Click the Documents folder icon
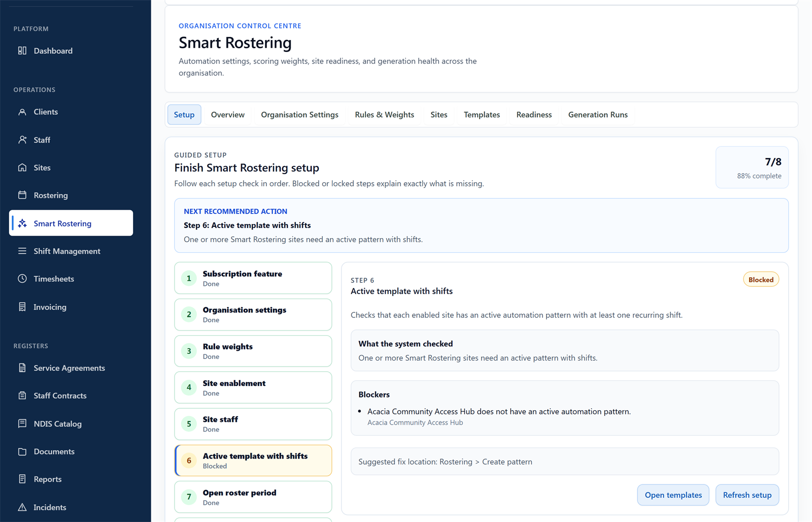812x522 pixels. (x=22, y=451)
